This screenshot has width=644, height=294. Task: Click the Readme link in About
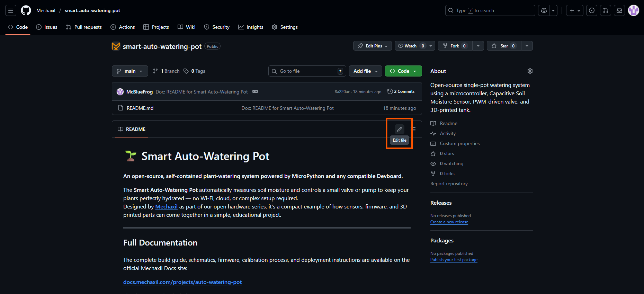[444, 123]
